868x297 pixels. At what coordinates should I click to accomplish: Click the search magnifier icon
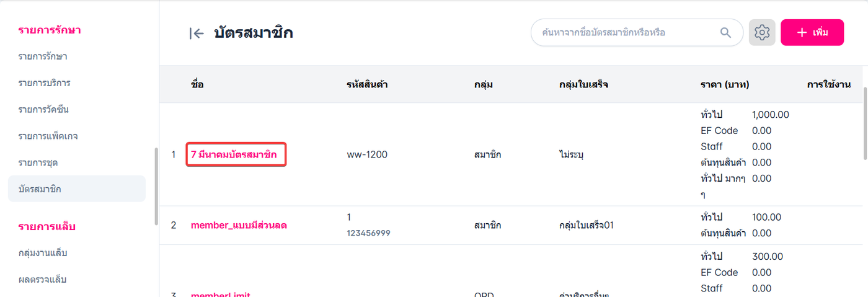coord(725,32)
